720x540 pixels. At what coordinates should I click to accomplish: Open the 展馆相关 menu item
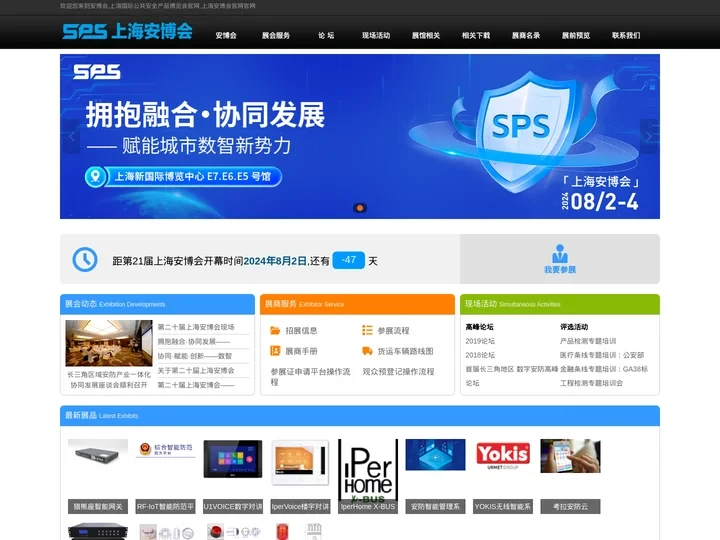coord(426,35)
